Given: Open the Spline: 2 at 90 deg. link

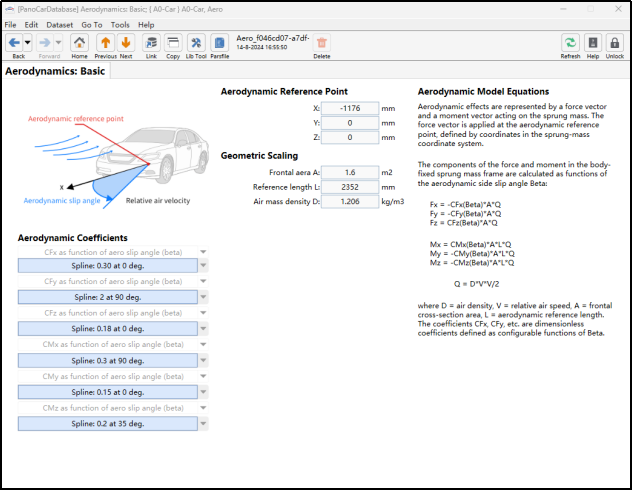Looking at the screenshot, I should 108,297.
